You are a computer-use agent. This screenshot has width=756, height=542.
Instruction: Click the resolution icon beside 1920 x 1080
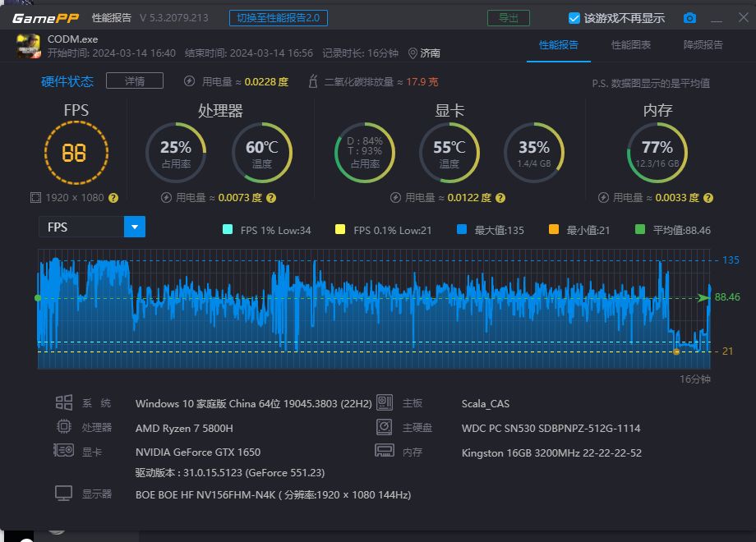point(35,198)
